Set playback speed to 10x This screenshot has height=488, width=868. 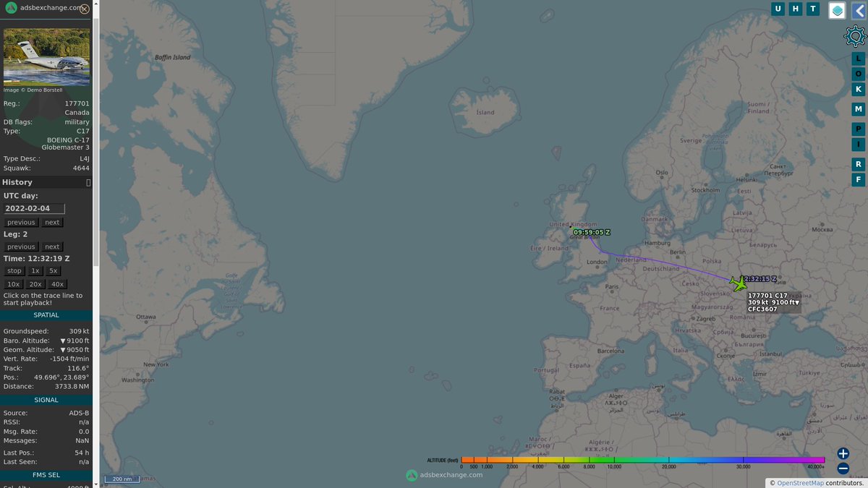click(x=14, y=284)
